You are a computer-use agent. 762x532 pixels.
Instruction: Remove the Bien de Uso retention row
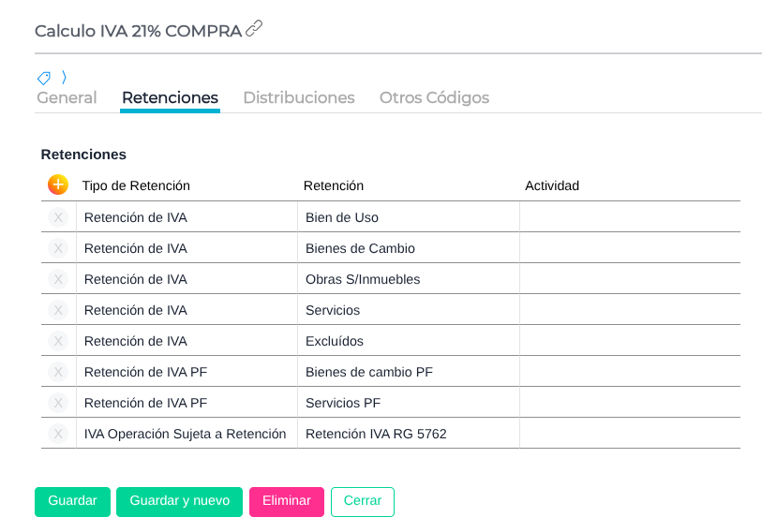click(x=58, y=217)
